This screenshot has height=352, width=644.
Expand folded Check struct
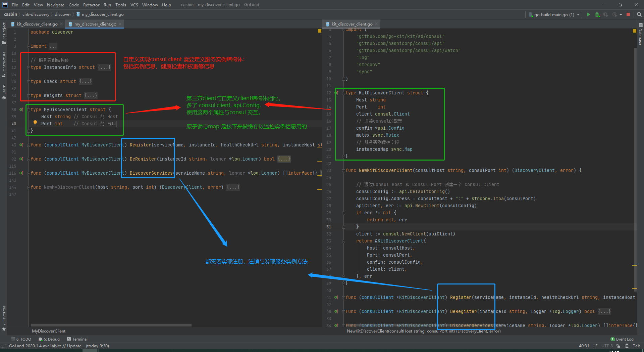coord(86,81)
